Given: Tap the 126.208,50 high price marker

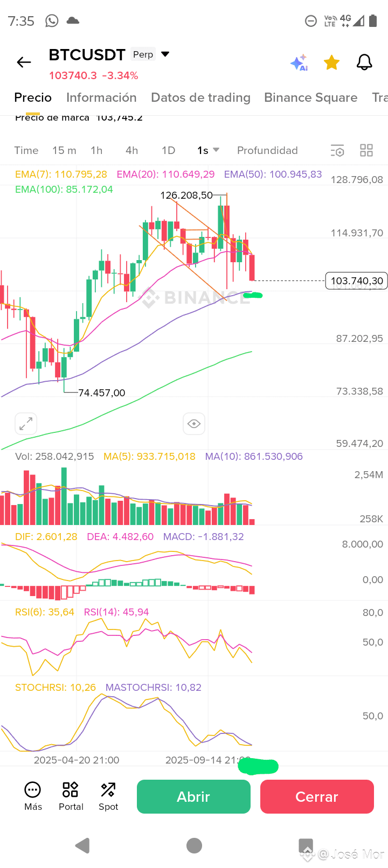Looking at the screenshot, I should click(186, 195).
